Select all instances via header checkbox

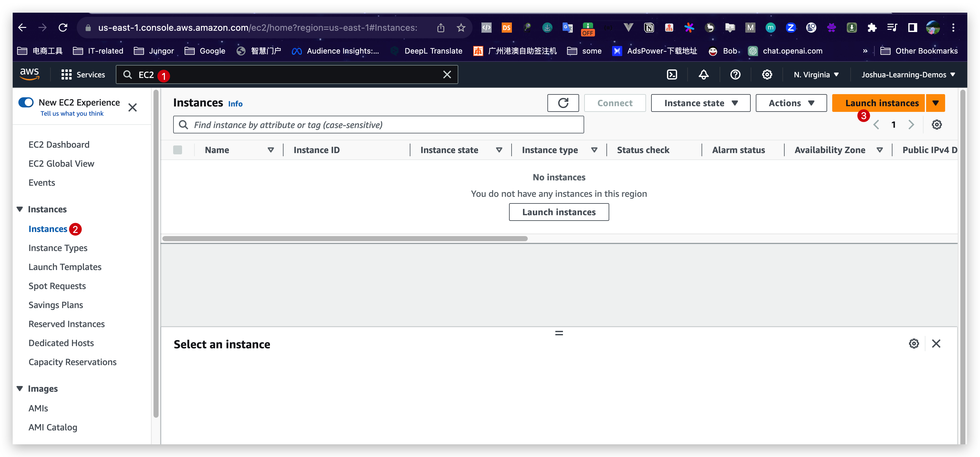(x=177, y=149)
